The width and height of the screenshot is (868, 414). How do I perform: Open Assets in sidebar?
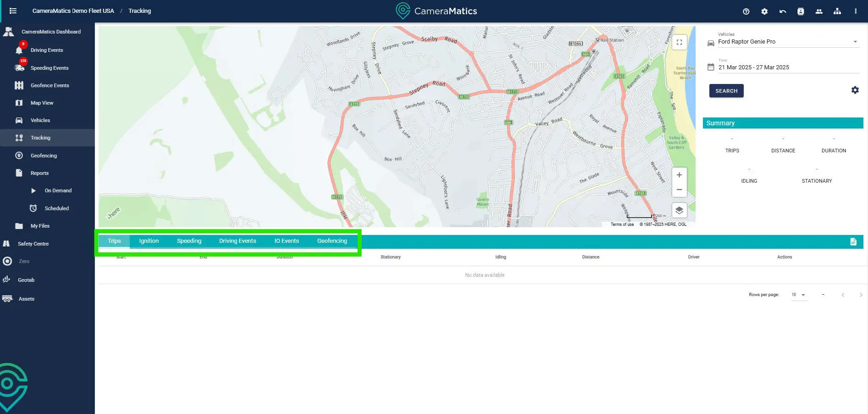click(x=47, y=299)
